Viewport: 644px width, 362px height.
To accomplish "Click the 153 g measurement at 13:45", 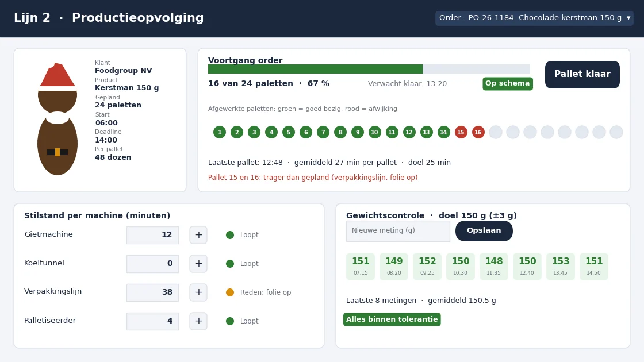I will click(561, 267).
